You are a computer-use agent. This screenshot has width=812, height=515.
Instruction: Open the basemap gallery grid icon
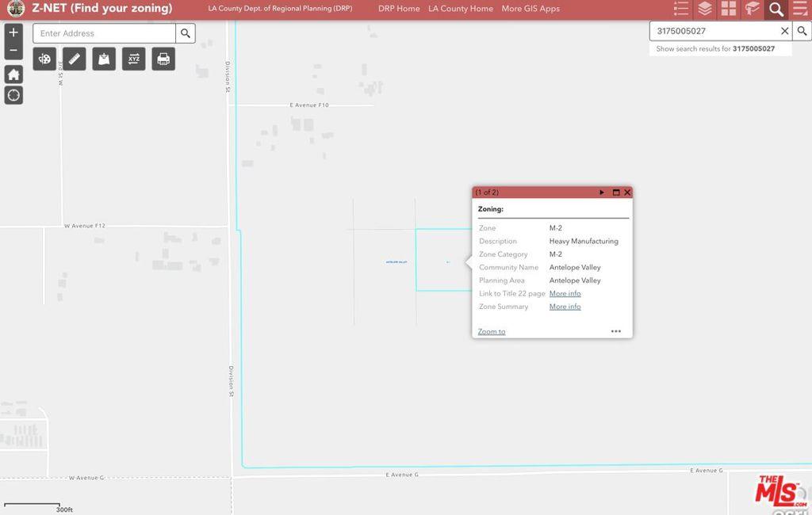pos(729,9)
